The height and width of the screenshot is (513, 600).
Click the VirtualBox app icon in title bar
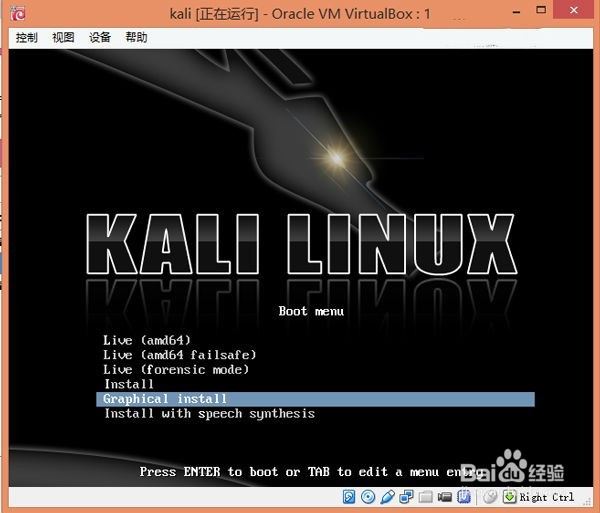click(x=18, y=14)
